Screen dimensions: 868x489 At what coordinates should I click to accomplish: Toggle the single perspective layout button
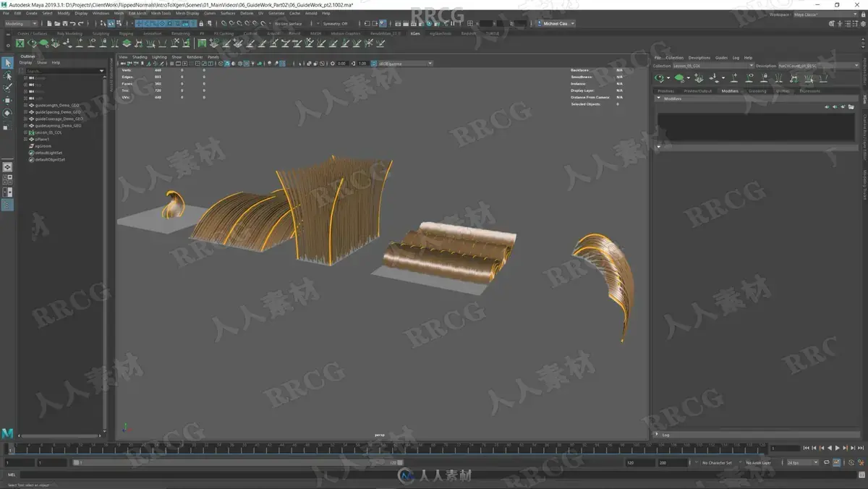pos(7,167)
